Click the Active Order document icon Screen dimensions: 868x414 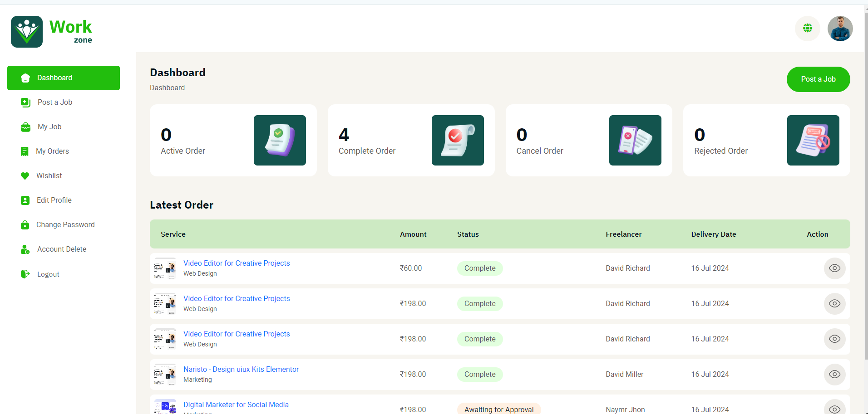280,140
